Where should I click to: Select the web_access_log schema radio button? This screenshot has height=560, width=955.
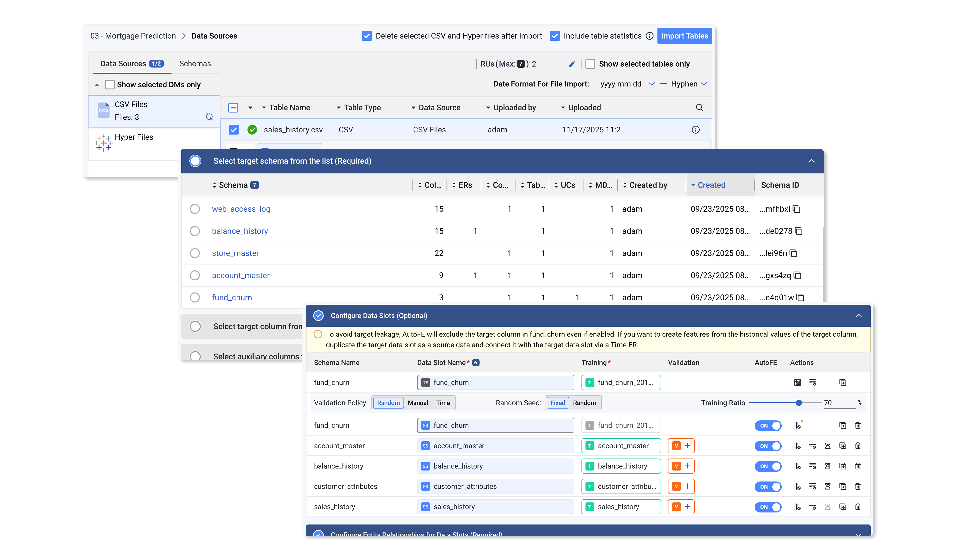pyautogui.click(x=195, y=209)
